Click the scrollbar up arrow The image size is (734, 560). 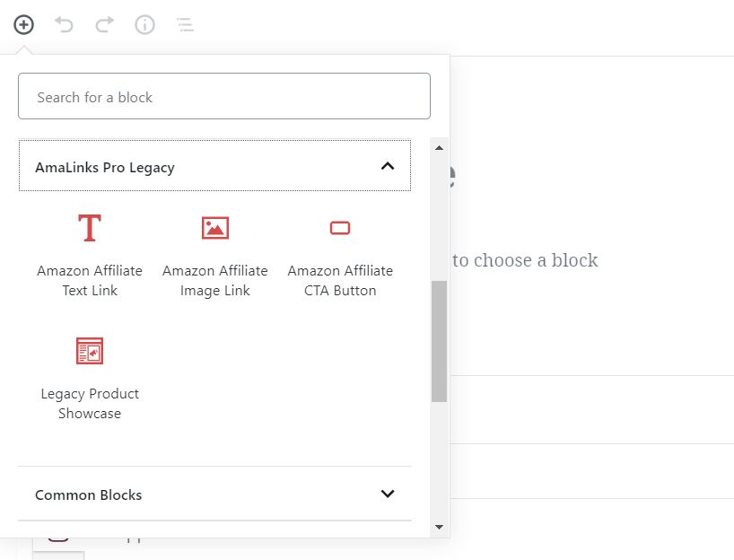pos(439,148)
